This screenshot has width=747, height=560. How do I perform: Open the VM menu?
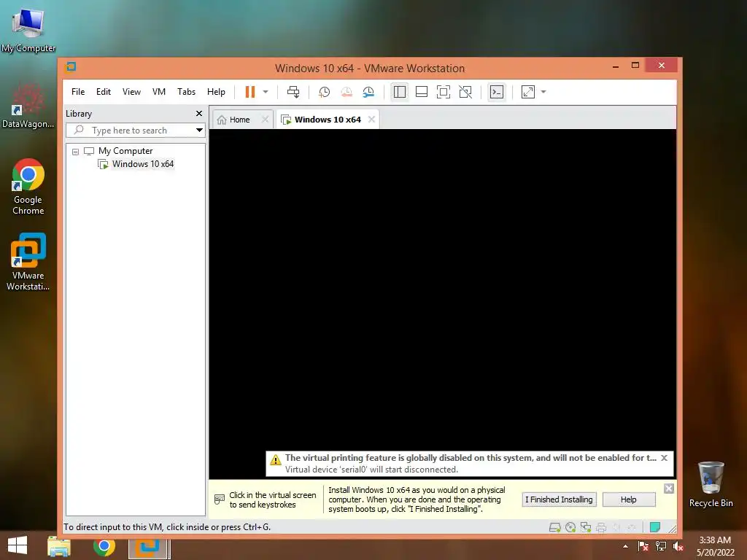[x=159, y=92]
